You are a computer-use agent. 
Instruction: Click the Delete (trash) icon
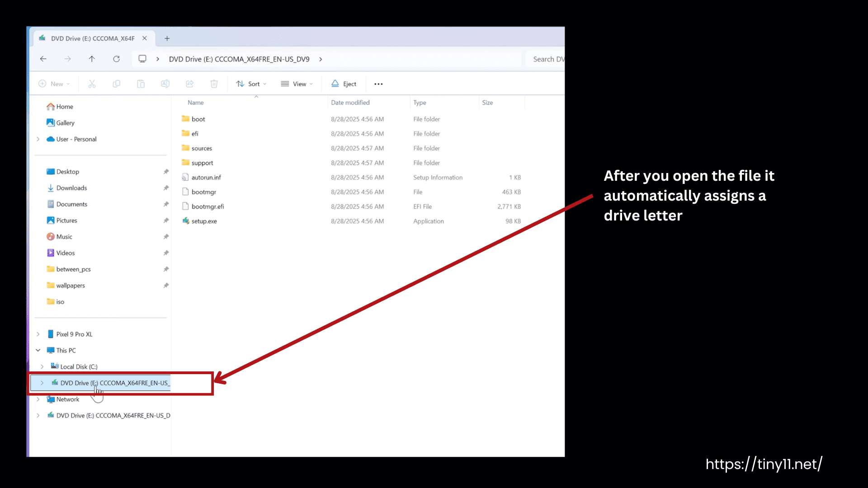(x=214, y=84)
